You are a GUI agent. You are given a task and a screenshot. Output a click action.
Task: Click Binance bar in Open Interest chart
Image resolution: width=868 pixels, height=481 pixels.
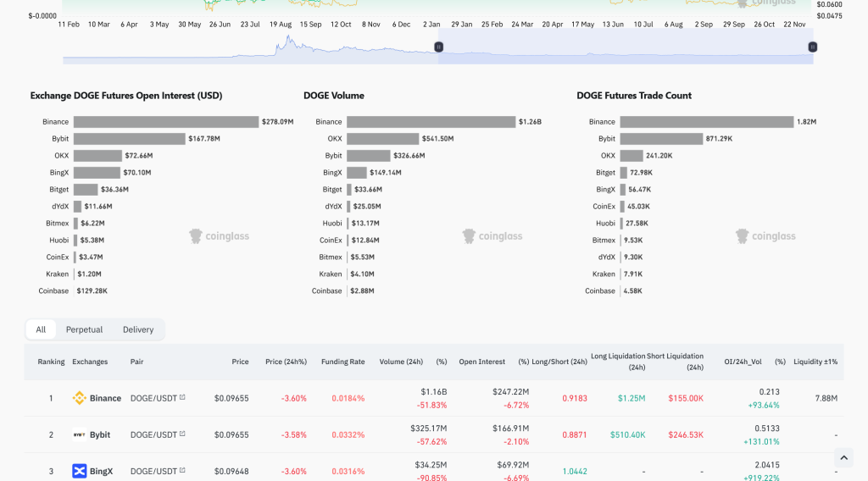[x=166, y=122]
